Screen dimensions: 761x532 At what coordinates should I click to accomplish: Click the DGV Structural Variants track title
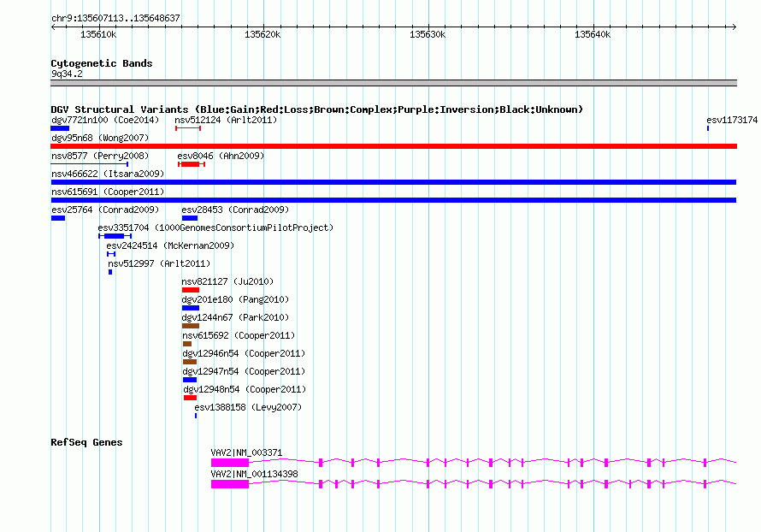click(x=317, y=109)
